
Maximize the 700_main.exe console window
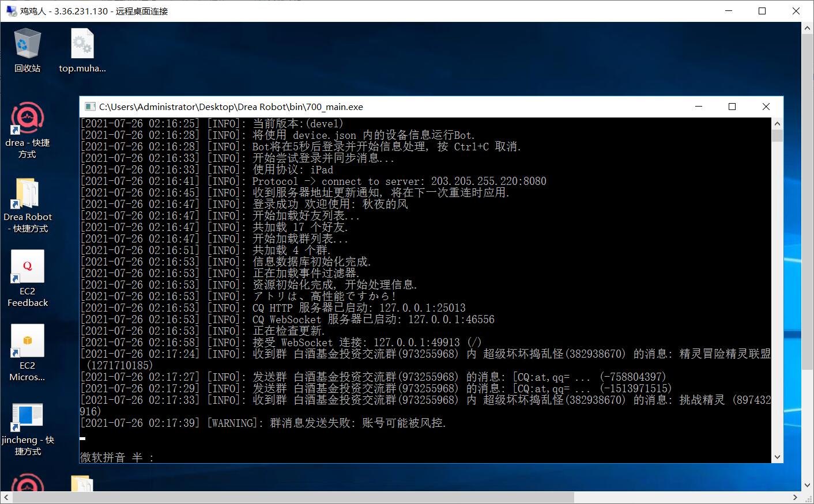click(732, 107)
